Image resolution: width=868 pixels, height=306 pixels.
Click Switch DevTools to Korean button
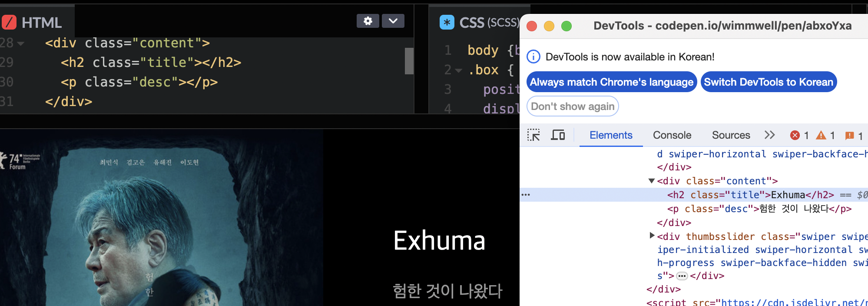pyautogui.click(x=769, y=82)
